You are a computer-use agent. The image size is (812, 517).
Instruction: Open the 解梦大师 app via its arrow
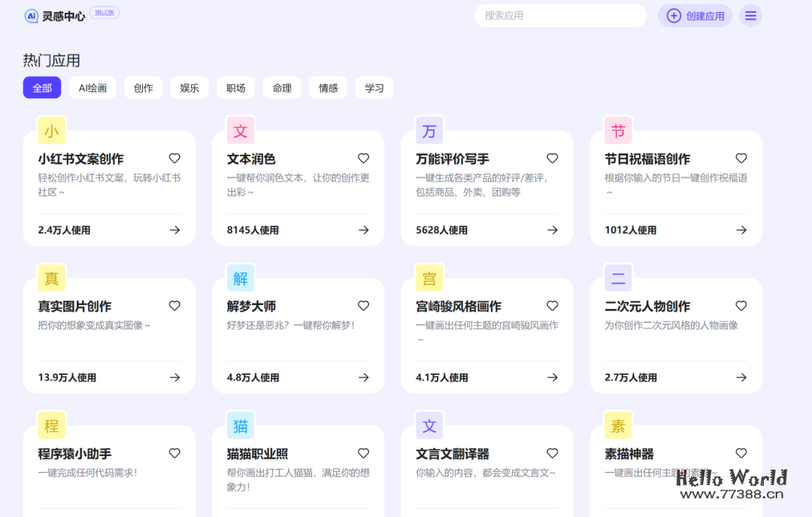pos(363,377)
